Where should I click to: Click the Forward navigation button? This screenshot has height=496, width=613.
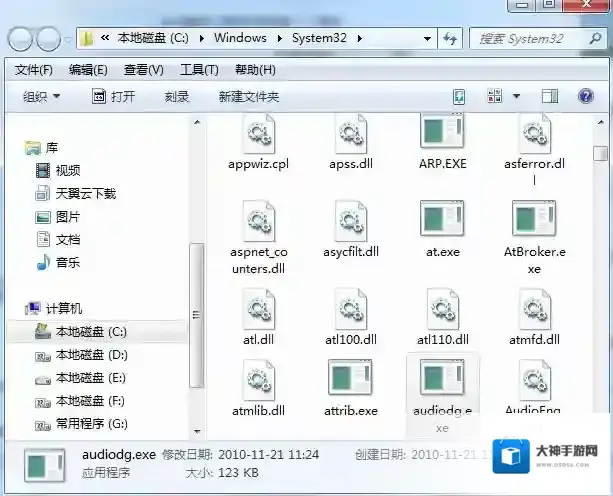click(48, 39)
